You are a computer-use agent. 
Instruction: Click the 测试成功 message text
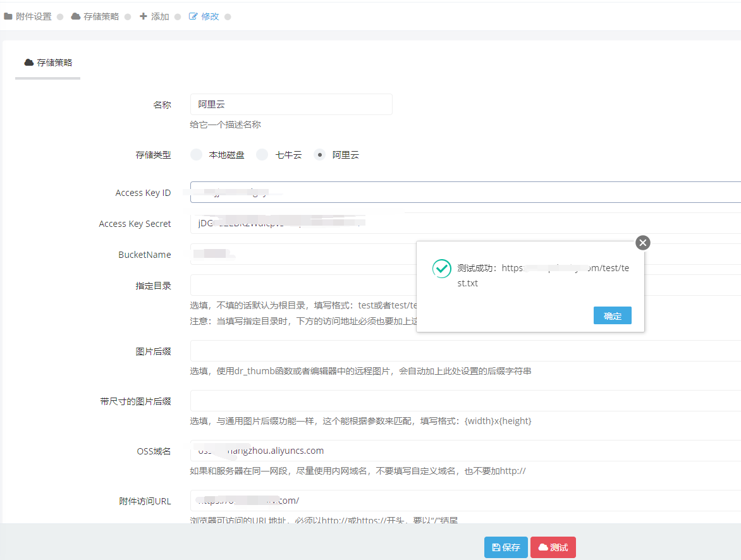click(543, 276)
